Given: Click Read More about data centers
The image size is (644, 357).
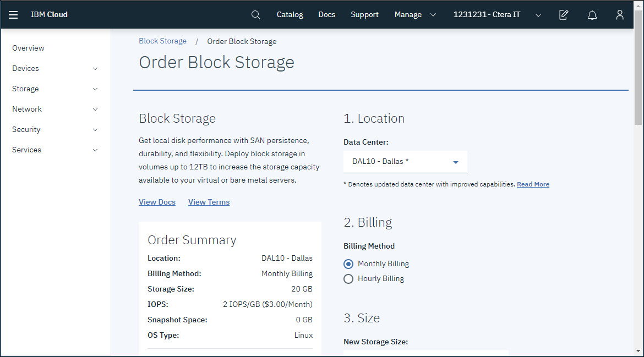Looking at the screenshot, I should coord(532,184).
